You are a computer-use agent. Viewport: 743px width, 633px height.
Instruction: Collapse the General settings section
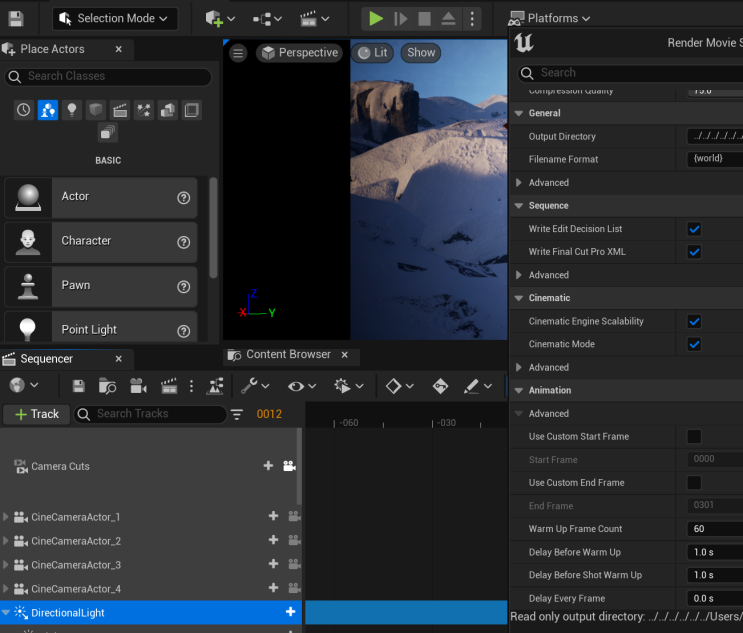pos(519,113)
